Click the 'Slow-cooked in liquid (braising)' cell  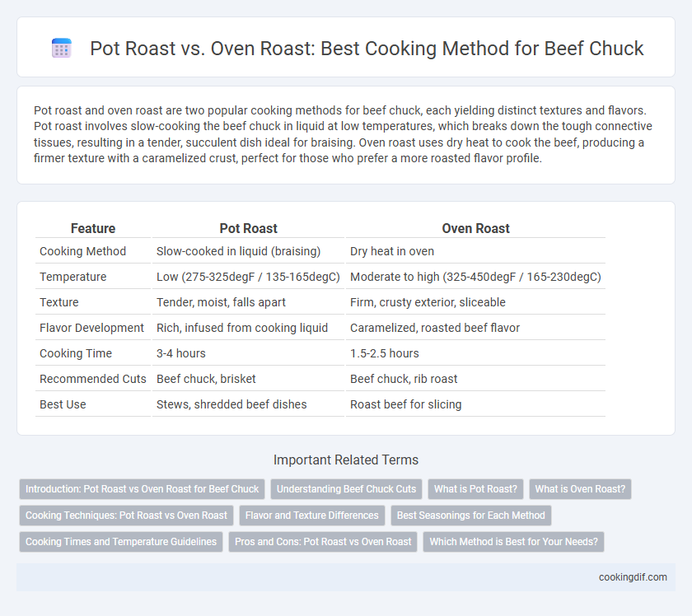click(x=238, y=251)
